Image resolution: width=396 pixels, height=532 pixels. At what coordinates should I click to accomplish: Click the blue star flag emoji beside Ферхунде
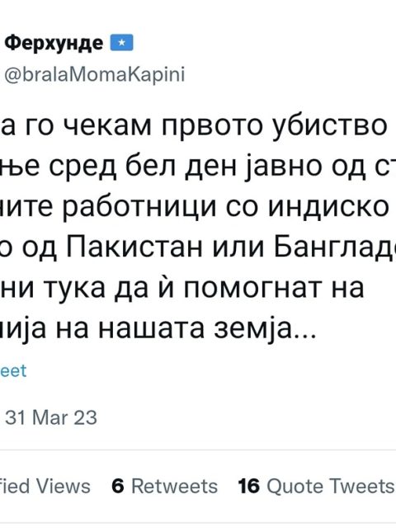click(x=121, y=43)
